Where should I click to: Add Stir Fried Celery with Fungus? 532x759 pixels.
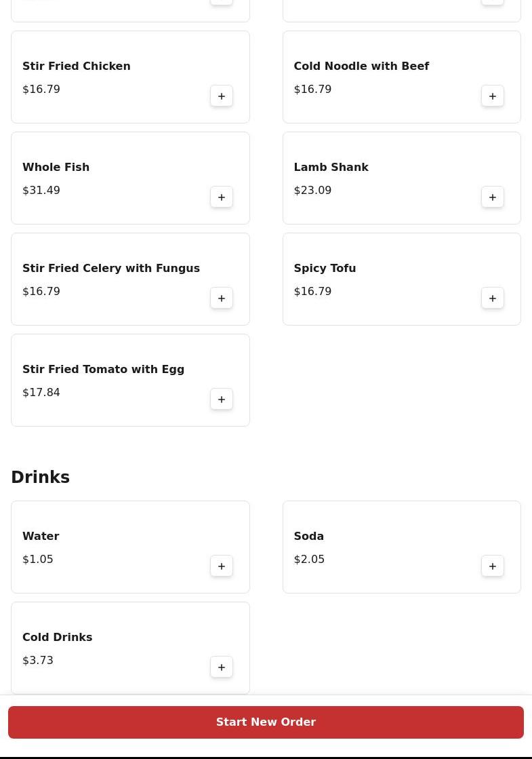pos(222,298)
